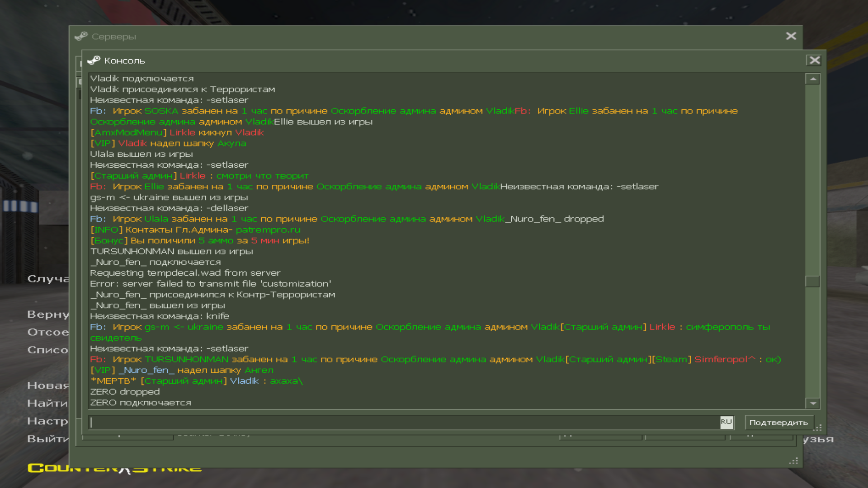Click the console scrollbar up arrow
This screenshot has height=488, width=868.
(x=813, y=79)
